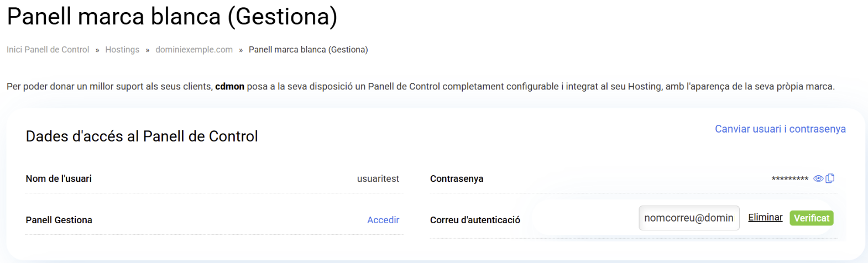
Task: Click the Contrasenya label
Action: tap(457, 178)
